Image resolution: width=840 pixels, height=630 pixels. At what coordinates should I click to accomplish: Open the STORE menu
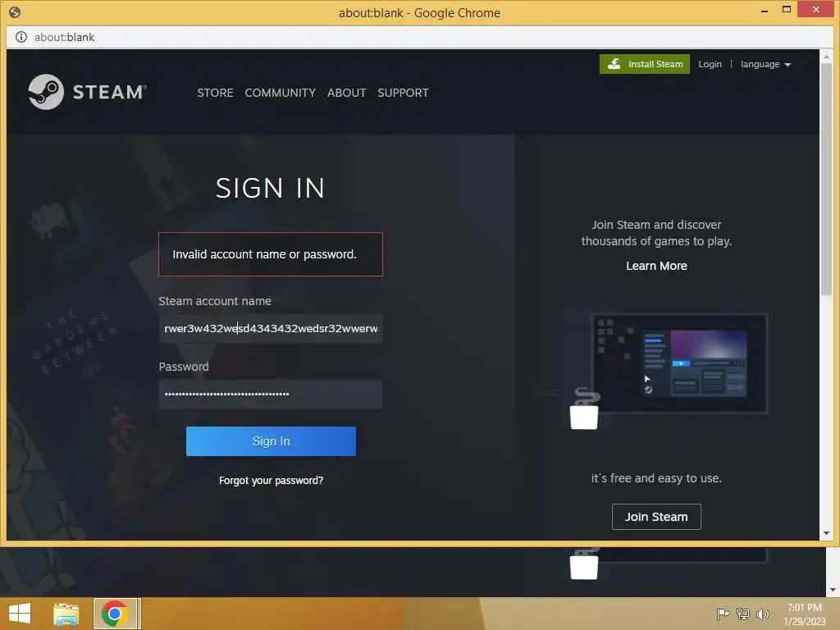(x=215, y=93)
